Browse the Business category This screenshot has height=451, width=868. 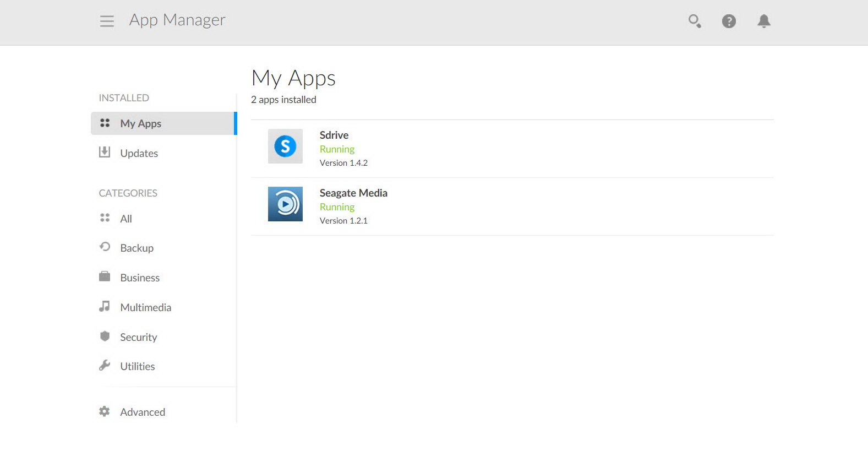coord(140,278)
